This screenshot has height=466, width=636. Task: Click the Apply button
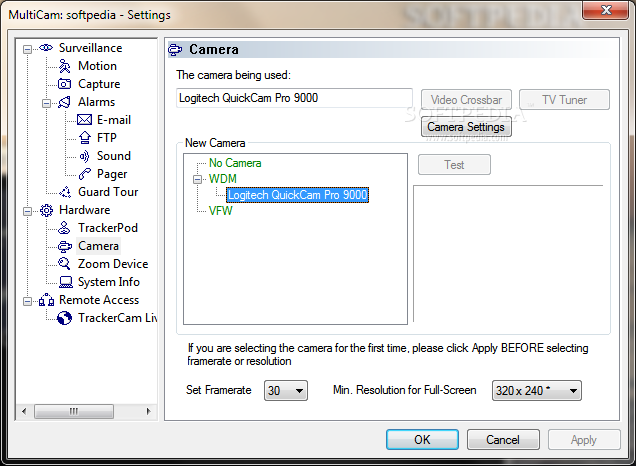pos(584,440)
